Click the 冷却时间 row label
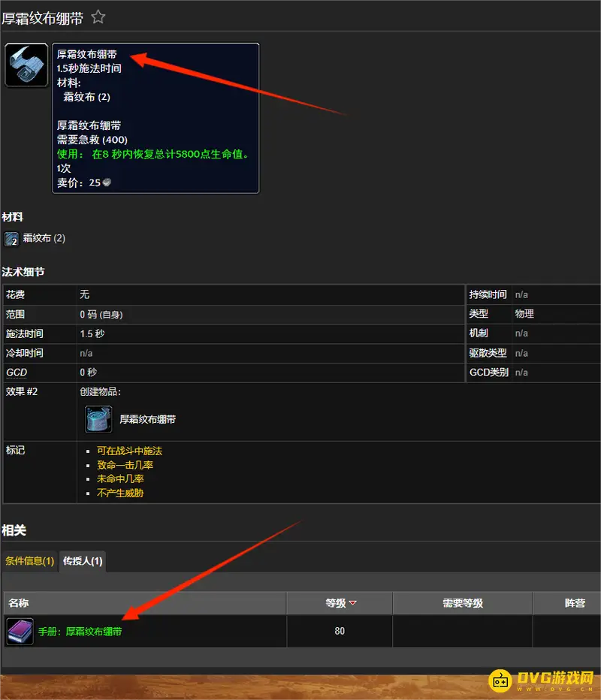This screenshot has height=700, width=601. tap(25, 353)
